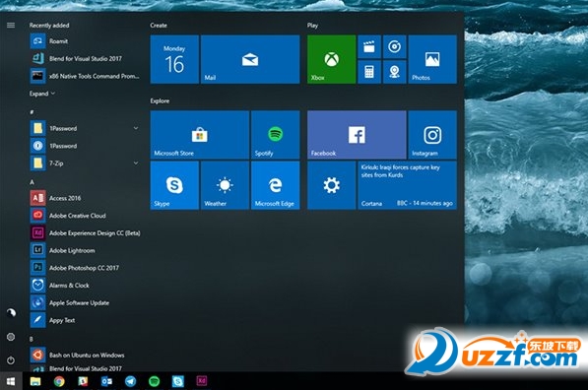
Task: Launch the Skype tile
Action: click(174, 185)
